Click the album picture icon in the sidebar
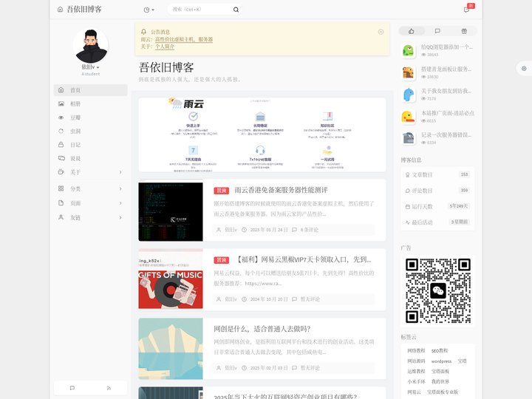Viewport: 532px width, 399px height. click(61, 104)
